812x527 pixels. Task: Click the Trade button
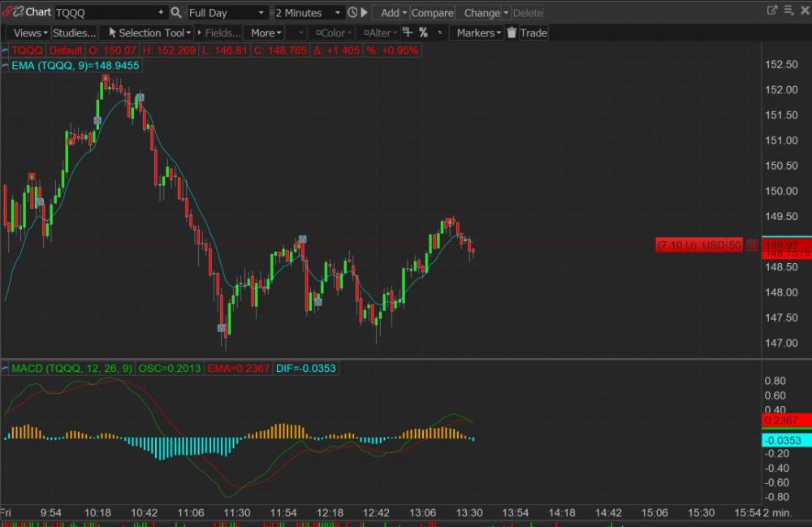click(533, 32)
